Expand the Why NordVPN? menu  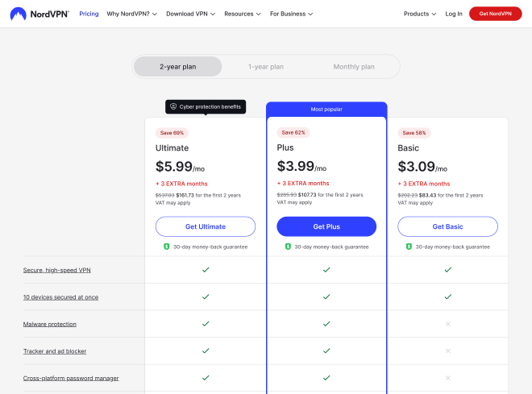[x=132, y=14]
